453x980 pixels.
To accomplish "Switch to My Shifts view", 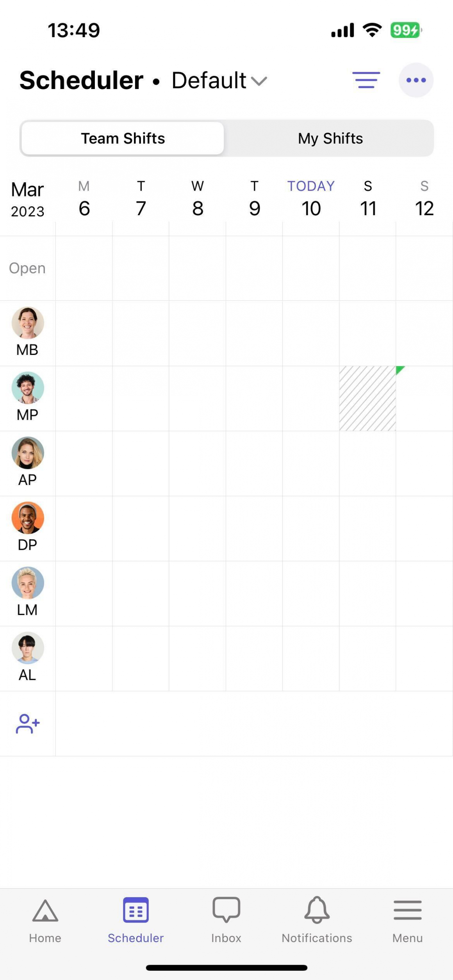I will [330, 138].
